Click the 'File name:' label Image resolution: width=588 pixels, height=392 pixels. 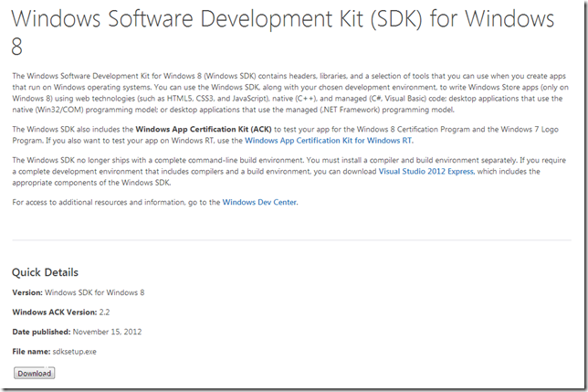tap(31, 352)
